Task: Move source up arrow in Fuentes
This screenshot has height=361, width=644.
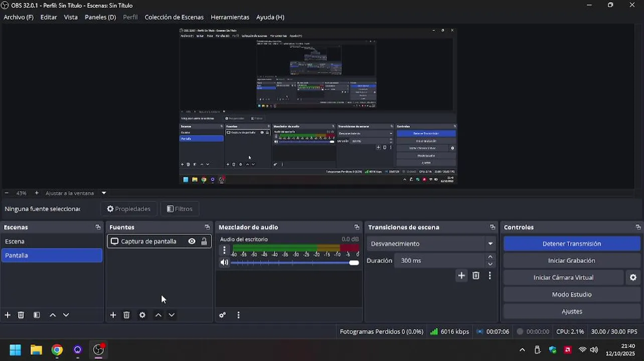Action: 158,315
